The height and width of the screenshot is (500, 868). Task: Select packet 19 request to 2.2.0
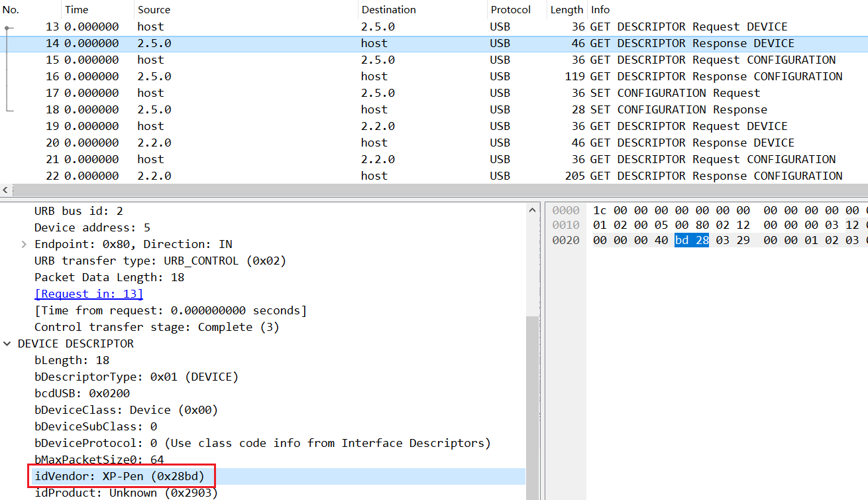click(434, 126)
